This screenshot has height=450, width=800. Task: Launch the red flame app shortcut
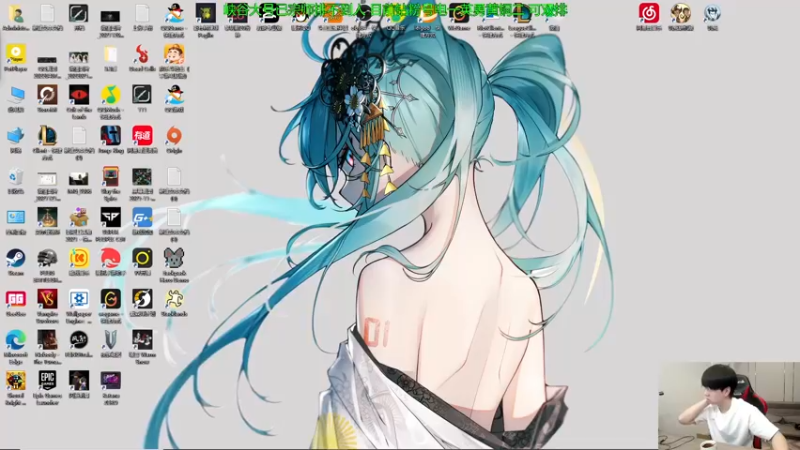[142, 54]
